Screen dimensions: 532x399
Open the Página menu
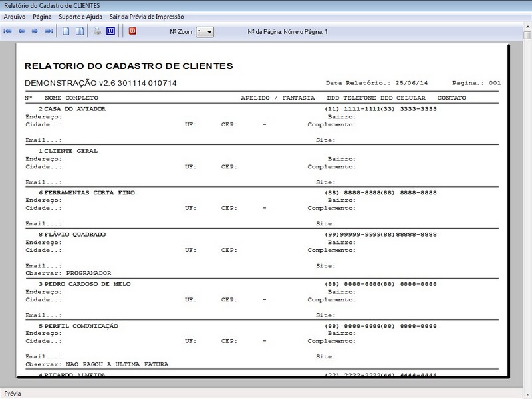pos(42,15)
